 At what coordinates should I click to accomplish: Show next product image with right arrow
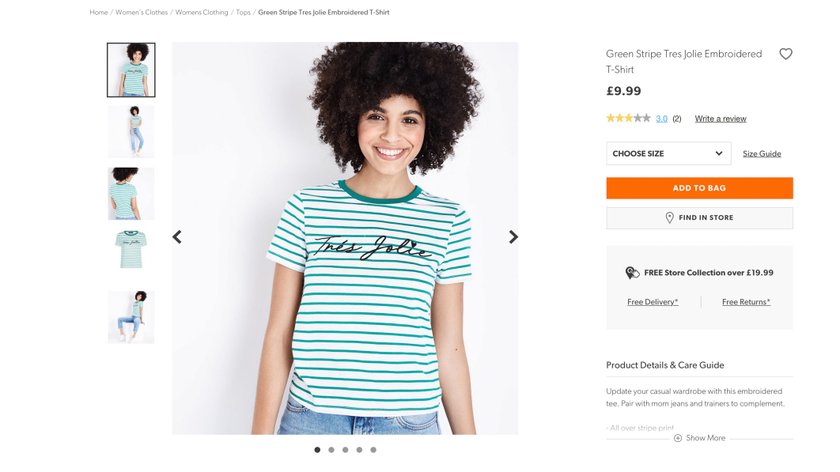pyautogui.click(x=513, y=237)
